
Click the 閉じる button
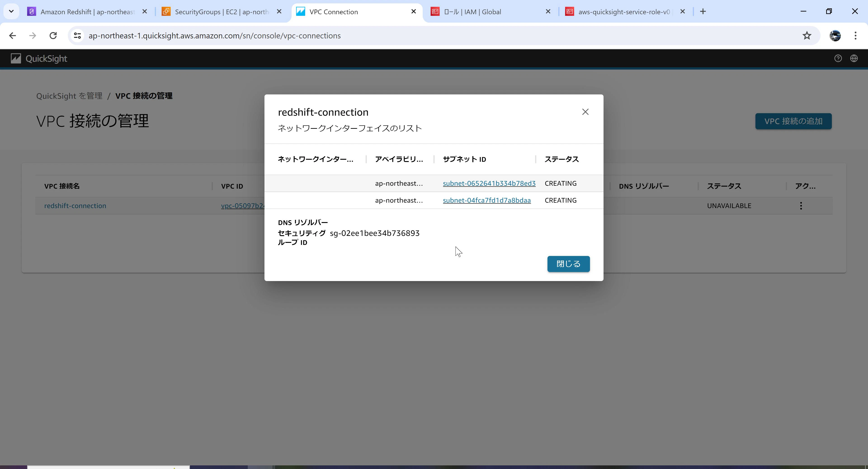[568, 264]
